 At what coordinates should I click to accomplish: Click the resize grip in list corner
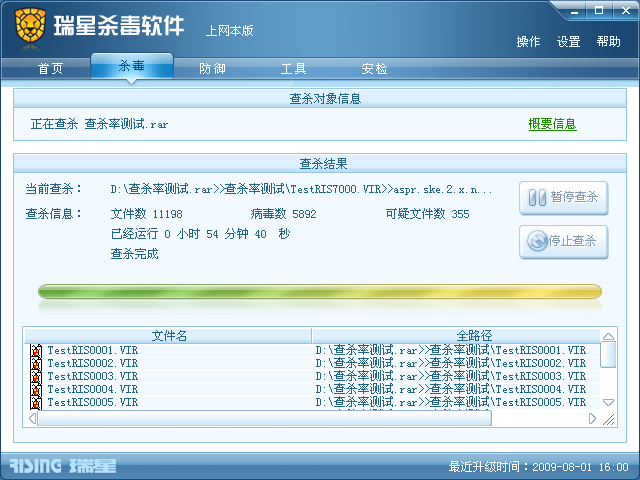[x=609, y=419]
